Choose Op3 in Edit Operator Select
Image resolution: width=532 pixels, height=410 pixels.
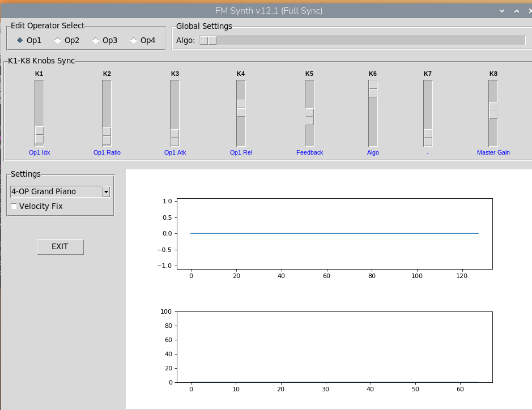click(96, 40)
